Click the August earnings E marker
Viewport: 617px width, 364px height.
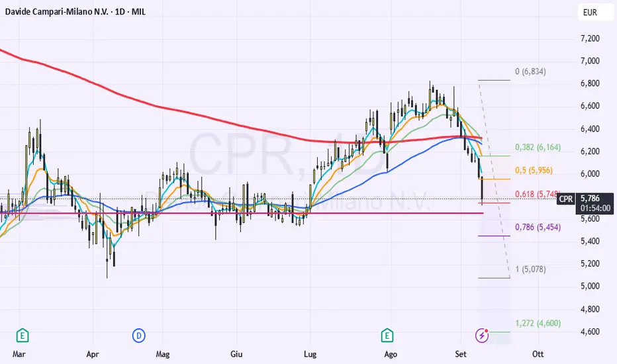(x=387, y=336)
